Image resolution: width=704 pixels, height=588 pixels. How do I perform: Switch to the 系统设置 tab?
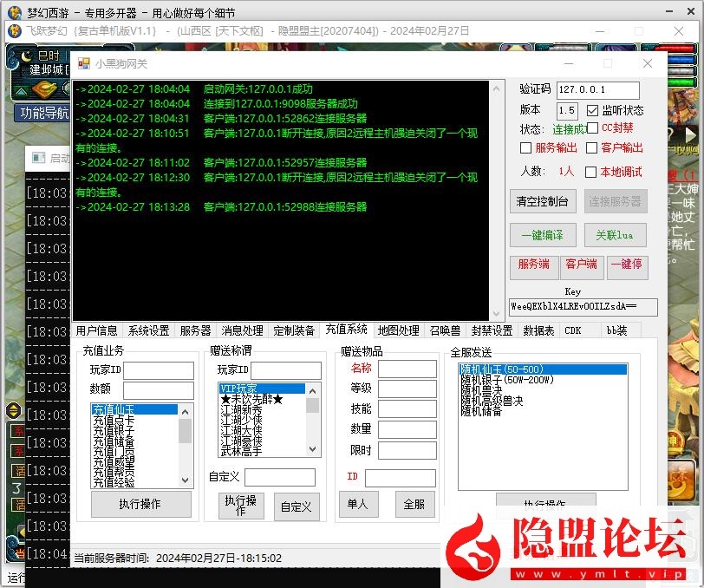pos(148,330)
